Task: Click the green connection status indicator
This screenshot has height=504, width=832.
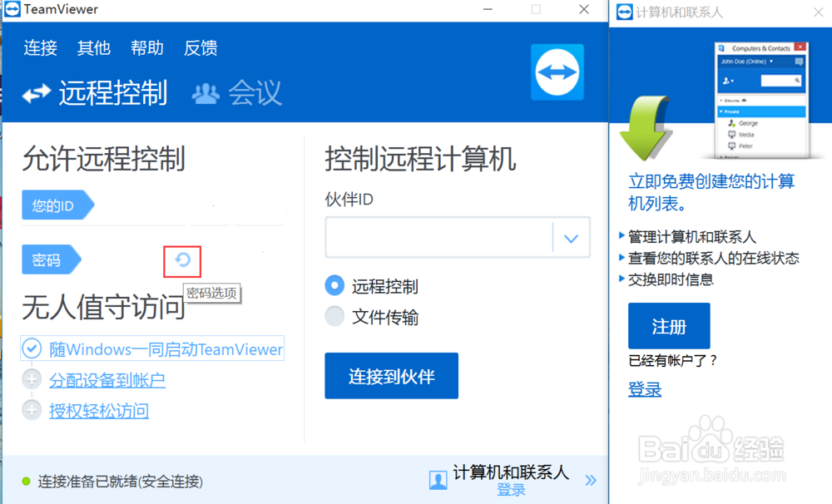Action: pos(26,482)
